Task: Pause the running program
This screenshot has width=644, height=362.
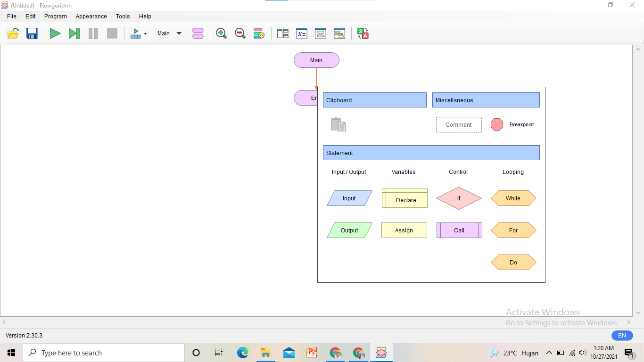Action: [x=93, y=33]
